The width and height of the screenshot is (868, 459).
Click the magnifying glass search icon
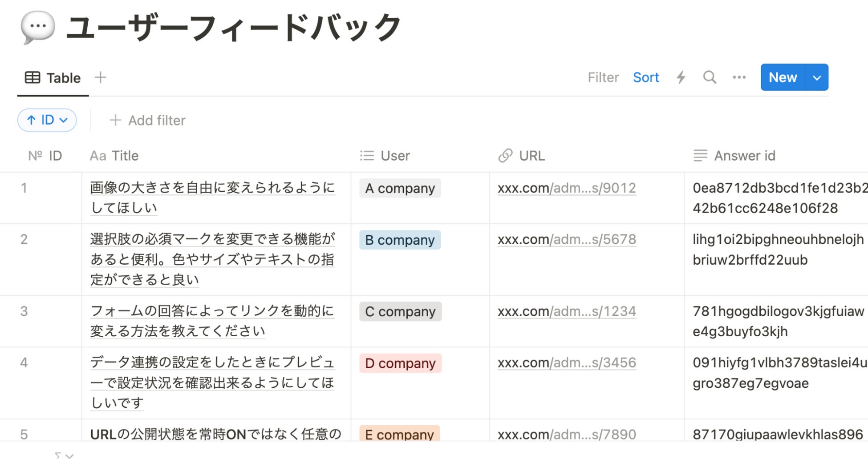pyautogui.click(x=710, y=77)
